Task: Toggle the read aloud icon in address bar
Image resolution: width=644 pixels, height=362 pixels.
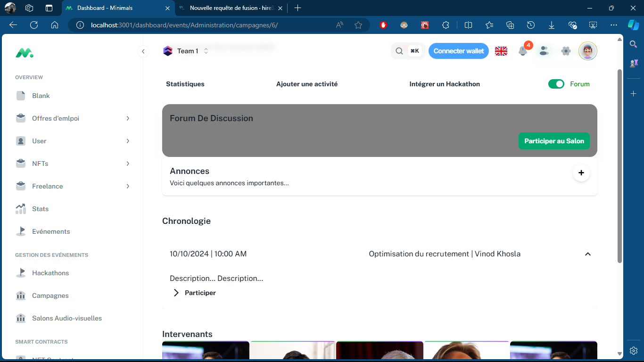Action: pyautogui.click(x=339, y=25)
